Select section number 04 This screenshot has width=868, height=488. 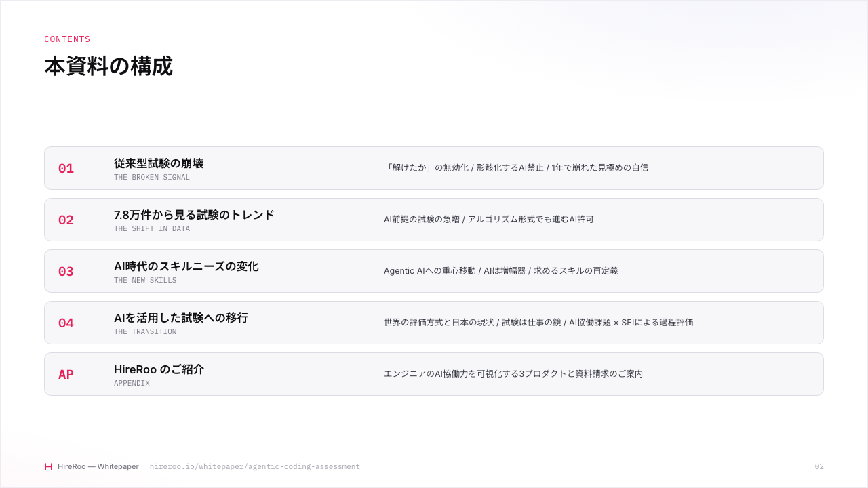click(x=66, y=323)
